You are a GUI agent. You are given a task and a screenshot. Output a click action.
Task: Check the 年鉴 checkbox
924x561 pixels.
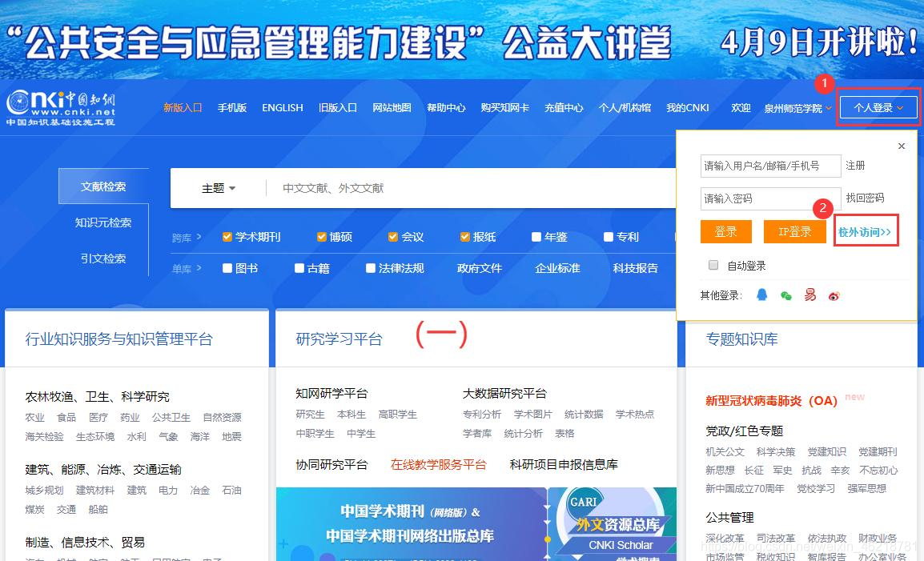tap(536, 237)
